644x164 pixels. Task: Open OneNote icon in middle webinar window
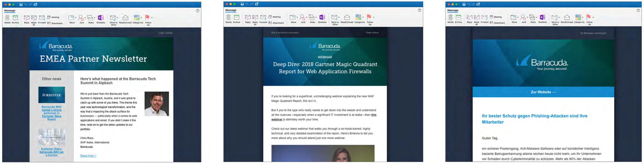pos(322,17)
